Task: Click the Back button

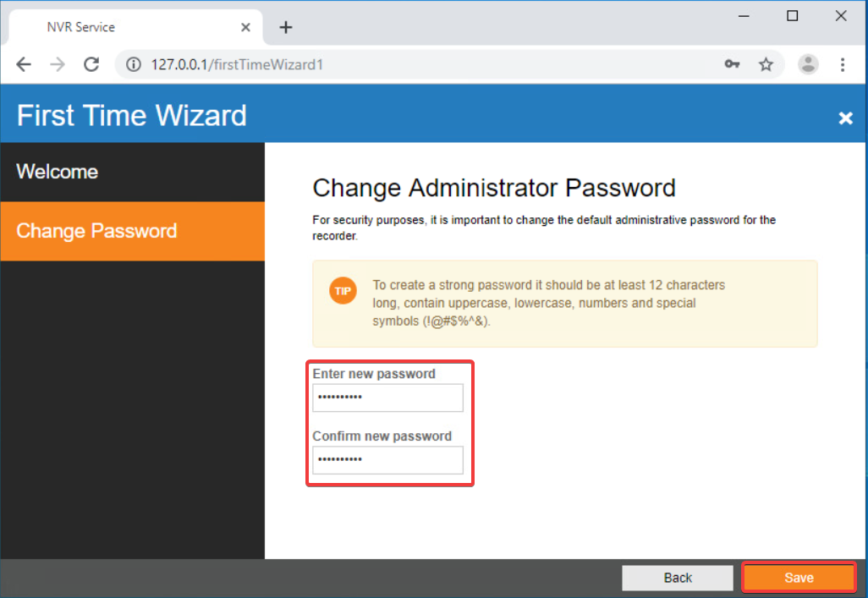Action: pyautogui.click(x=678, y=578)
